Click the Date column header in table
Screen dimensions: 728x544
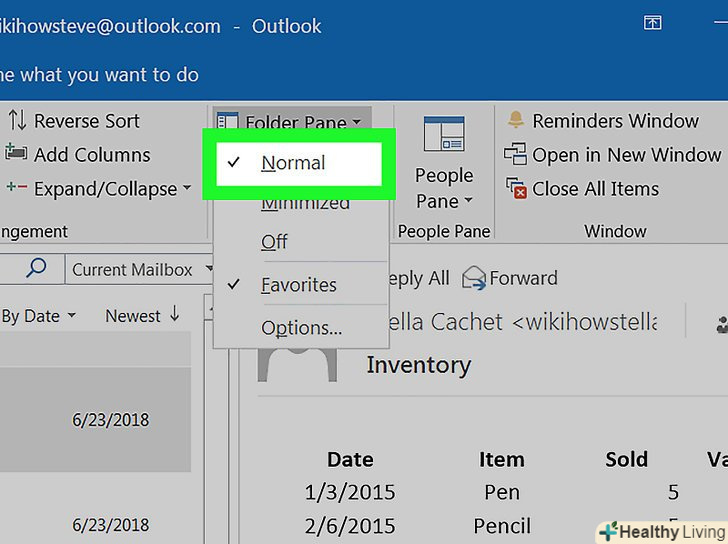pos(350,460)
